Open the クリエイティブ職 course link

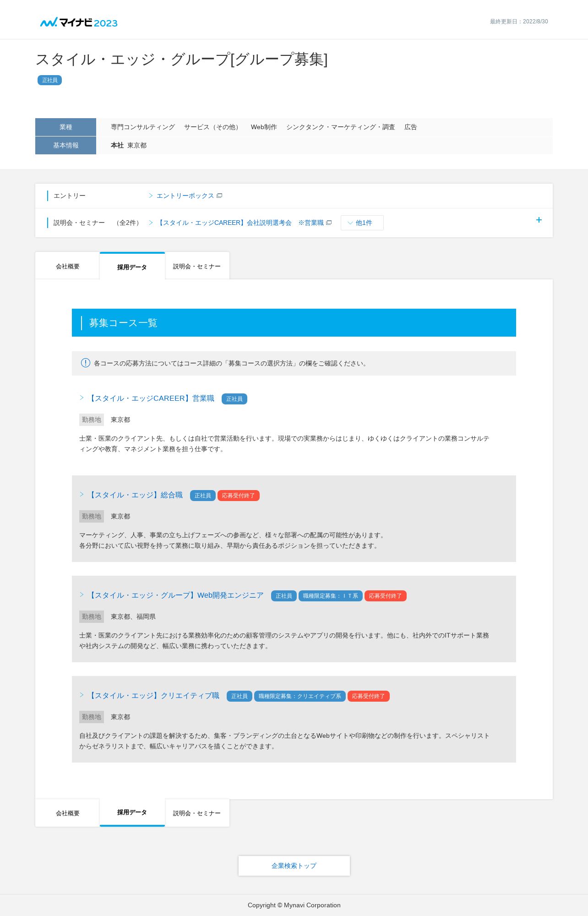pyautogui.click(x=153, y=696)
